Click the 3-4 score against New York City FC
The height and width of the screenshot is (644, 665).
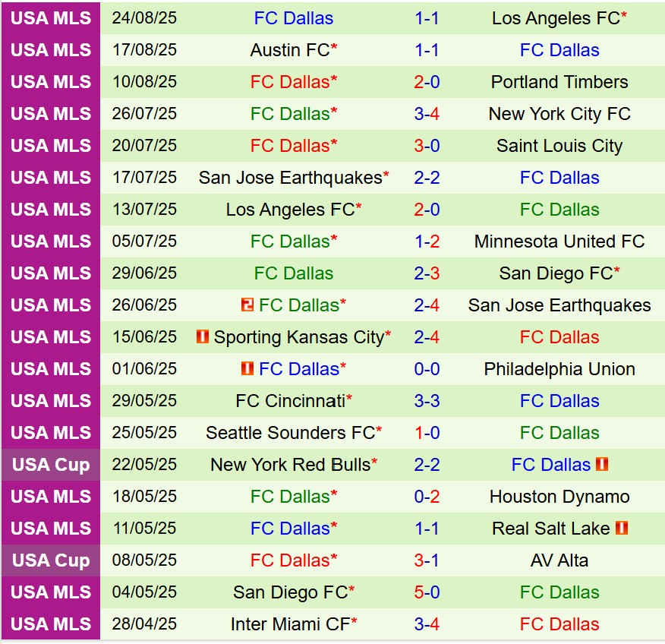(427, 114)
